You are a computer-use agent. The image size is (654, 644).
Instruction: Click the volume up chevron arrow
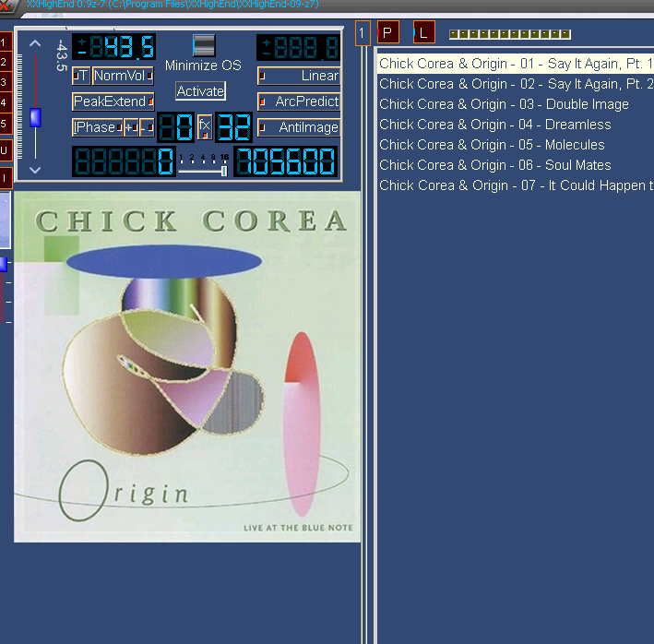35,43
